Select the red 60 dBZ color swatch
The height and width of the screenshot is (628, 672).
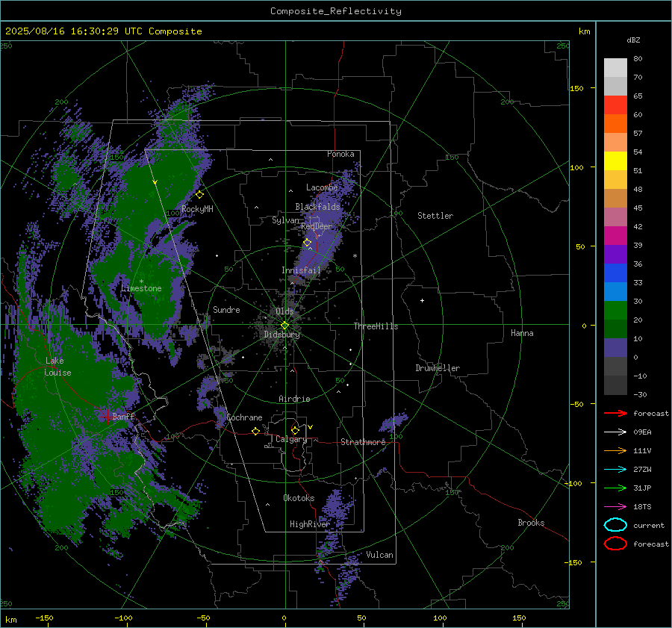[x=615, y=105]
